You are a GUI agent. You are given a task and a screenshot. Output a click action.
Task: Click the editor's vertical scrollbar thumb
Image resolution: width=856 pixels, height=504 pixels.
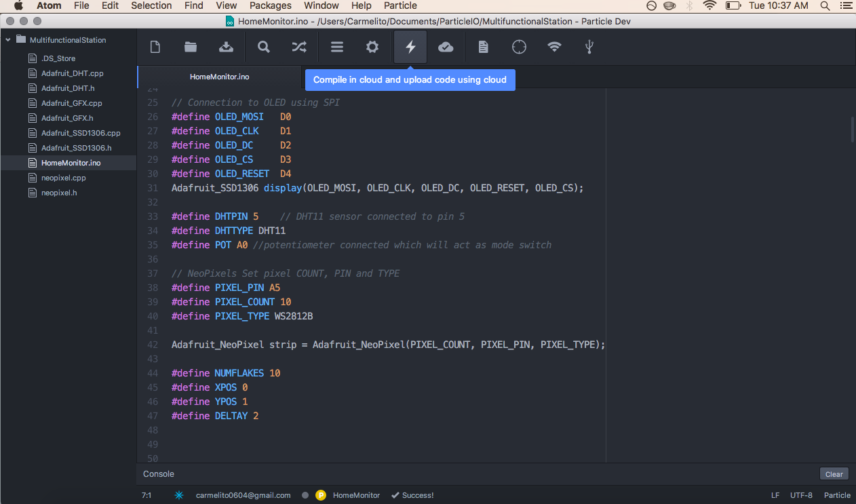point(853,130)
